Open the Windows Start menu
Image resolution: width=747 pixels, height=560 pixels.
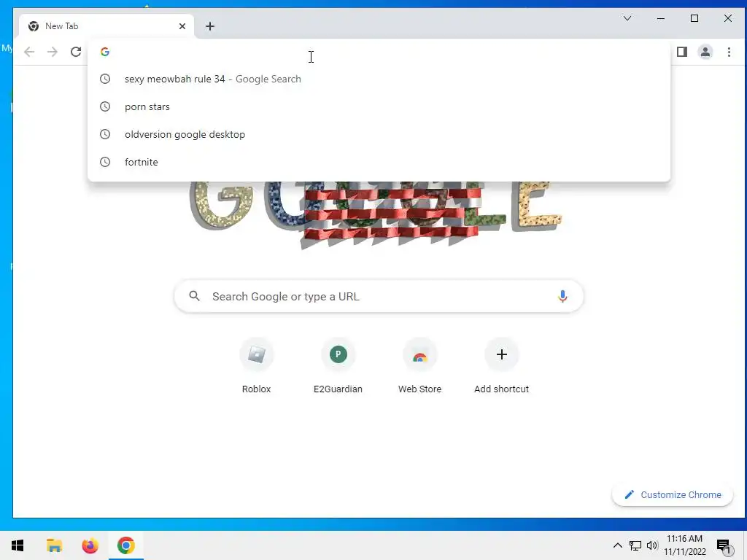point(18,545)
